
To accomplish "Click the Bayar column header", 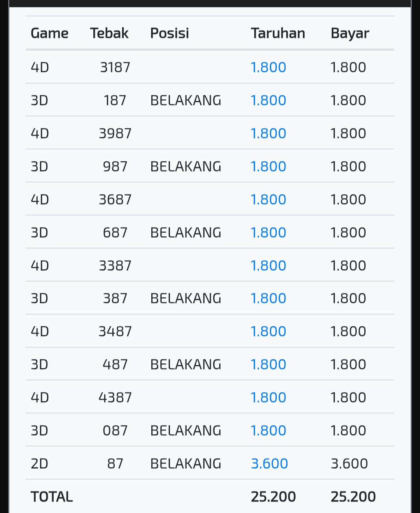I will click(x=350, y=33).
